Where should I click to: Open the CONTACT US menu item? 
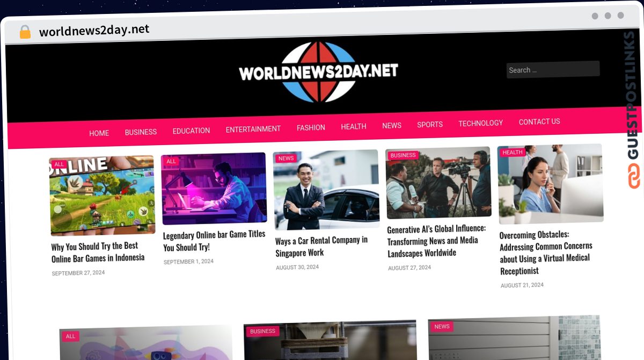pos(539,121)
